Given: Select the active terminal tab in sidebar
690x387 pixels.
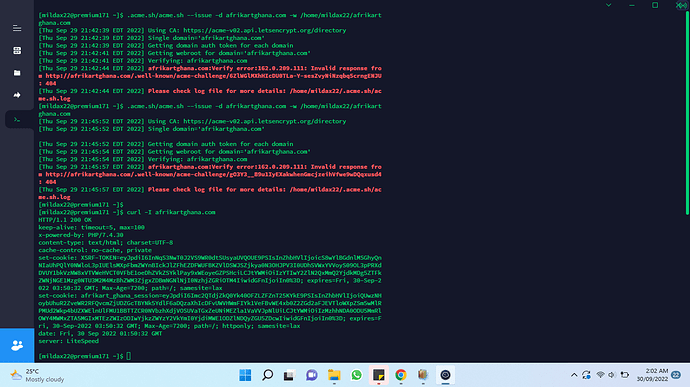Looking at the screenshot, I should pos(17,119).
